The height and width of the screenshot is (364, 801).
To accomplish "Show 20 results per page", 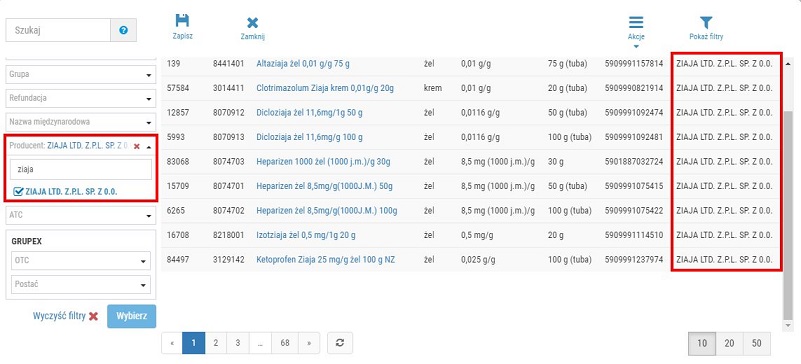I will [x=729, y=343].
